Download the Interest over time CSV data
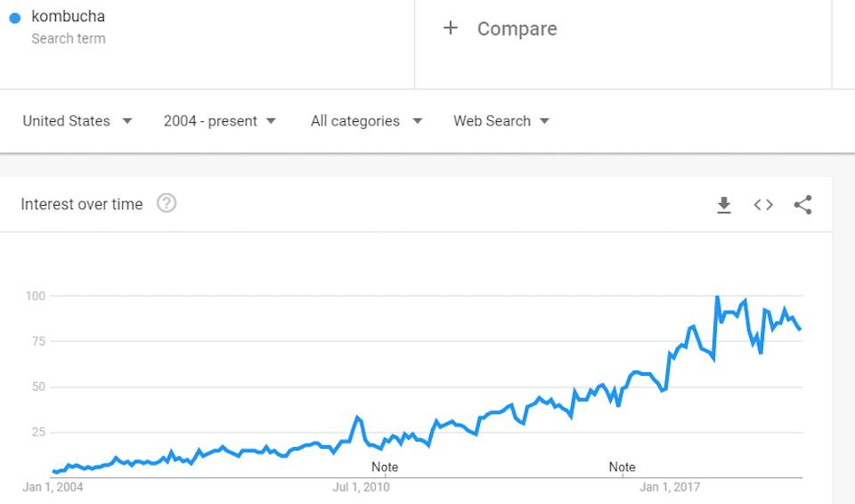This screenshot has height=504, width=855. point(723,205)
